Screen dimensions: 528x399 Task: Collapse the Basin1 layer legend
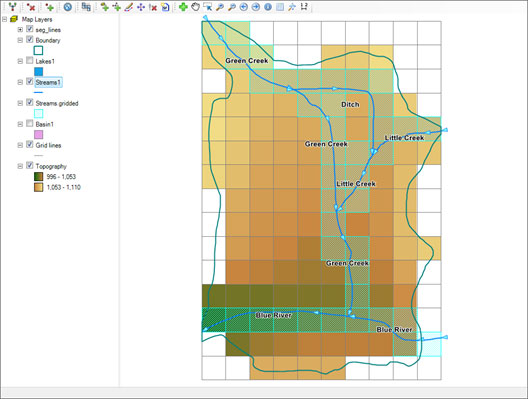[20, 124]
